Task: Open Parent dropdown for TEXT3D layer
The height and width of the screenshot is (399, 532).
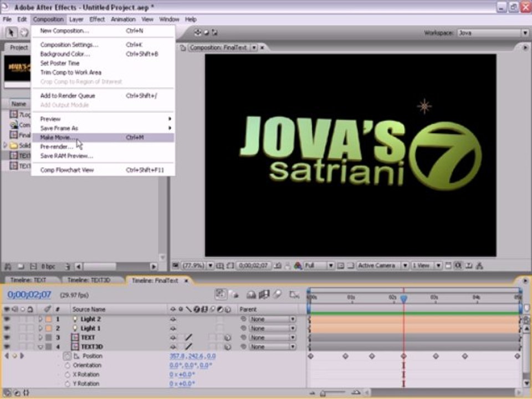Action: point(273,347)
